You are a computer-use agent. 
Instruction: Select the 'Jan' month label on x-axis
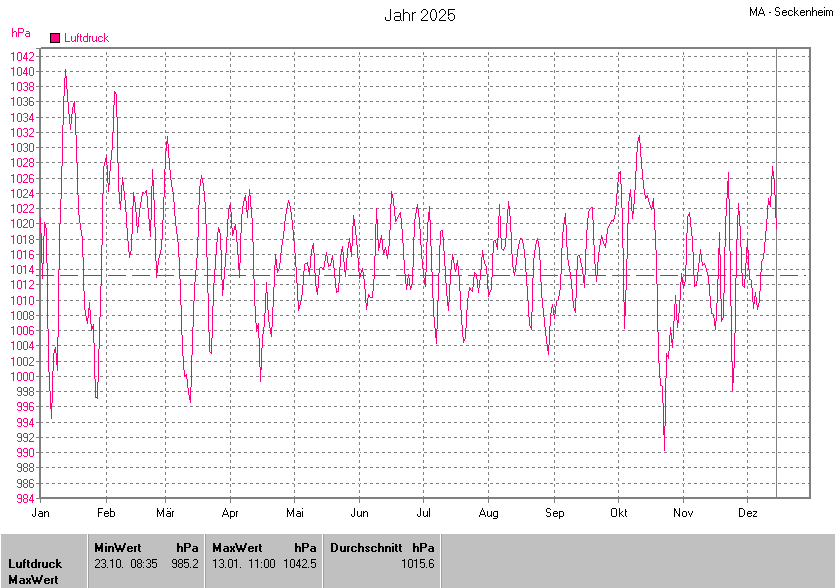pos(41,513)
